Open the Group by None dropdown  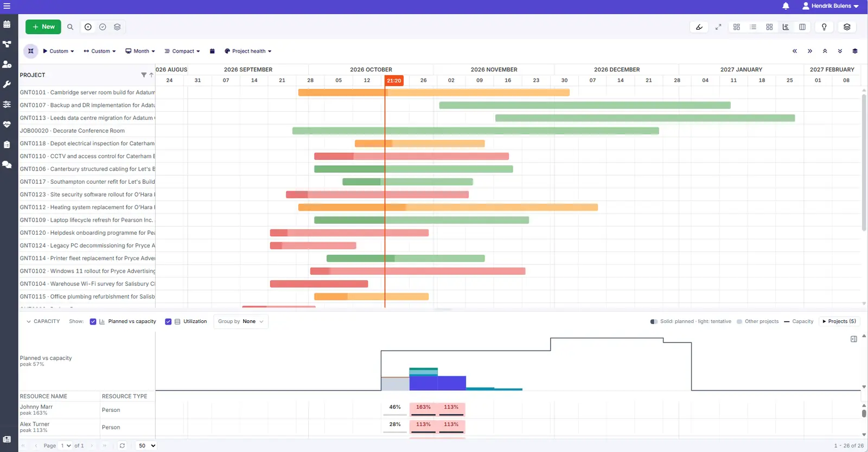(241, 321)
